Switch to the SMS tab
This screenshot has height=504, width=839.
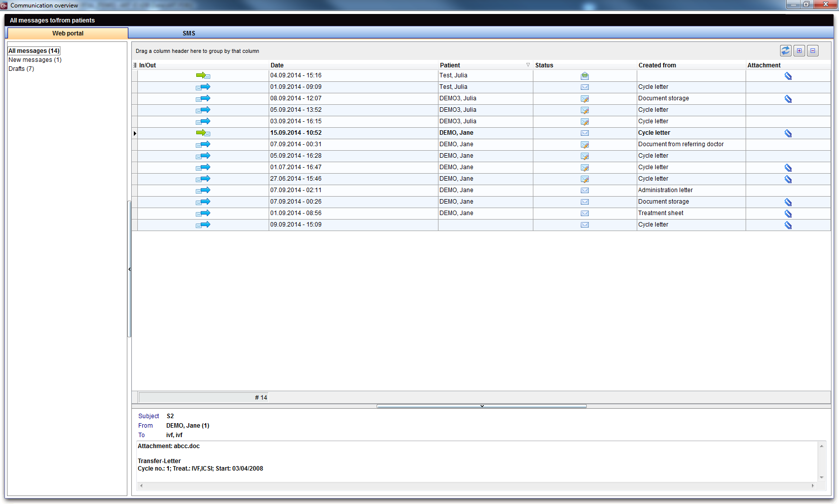pos(189,33)
